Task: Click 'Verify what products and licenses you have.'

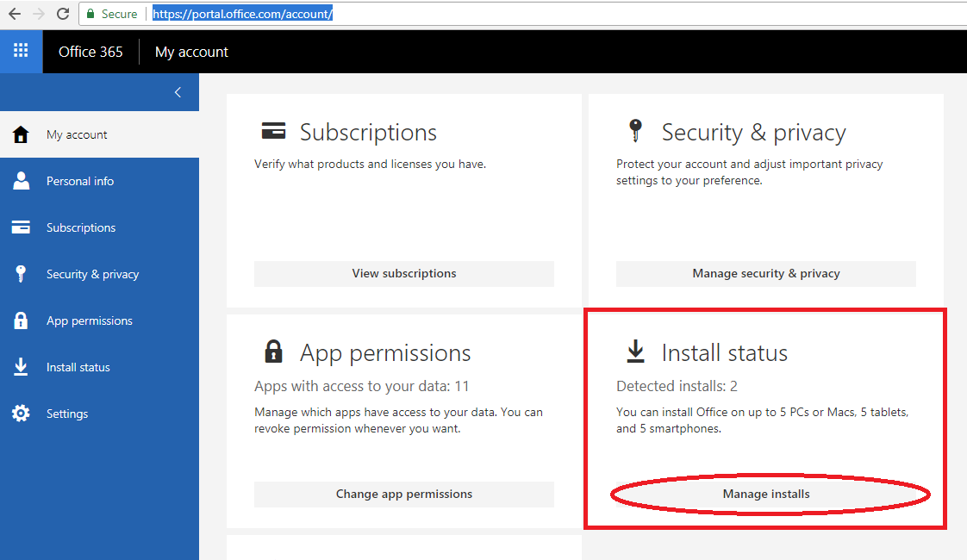Action: click(370, 164)
